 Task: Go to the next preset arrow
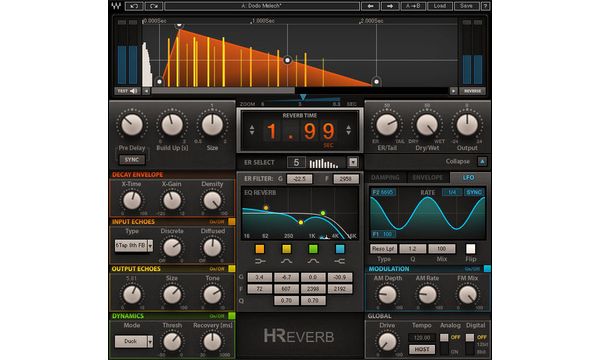[x=390, y=6]
